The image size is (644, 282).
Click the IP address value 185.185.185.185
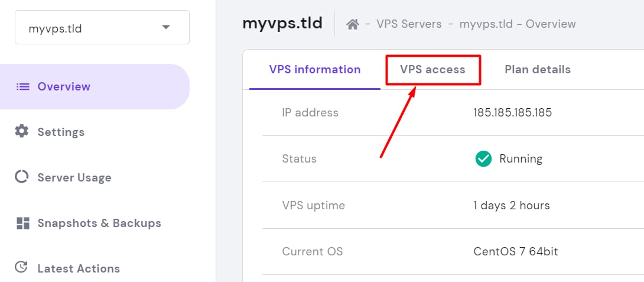pos(512,112)
